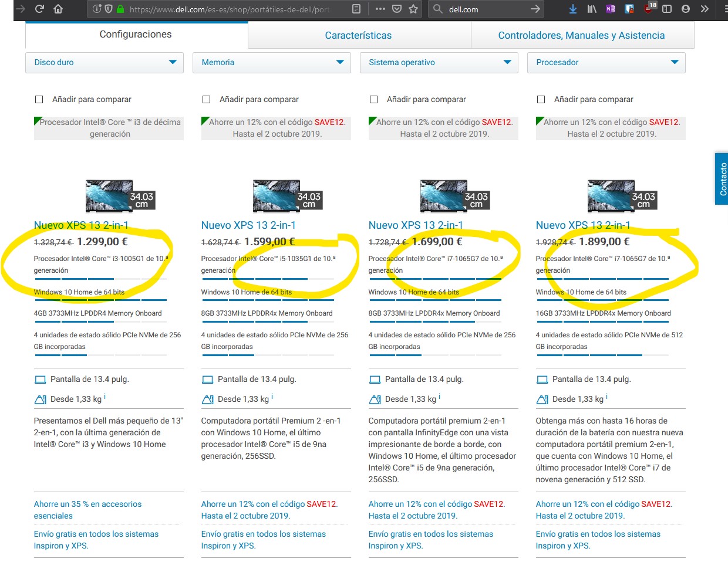Bookmark this page with star icon
The width and height of the screenshot is (728, 562).
point(413,9)
